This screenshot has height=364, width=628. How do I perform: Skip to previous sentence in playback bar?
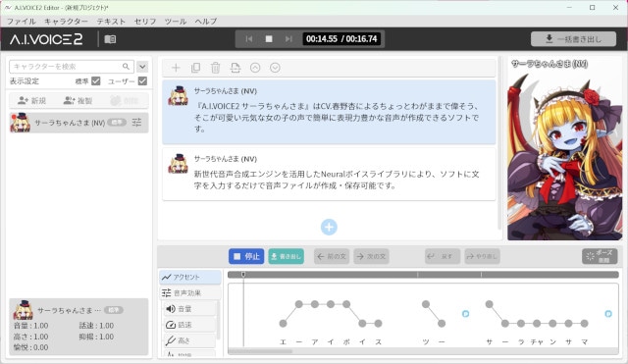tap(249, 39)
